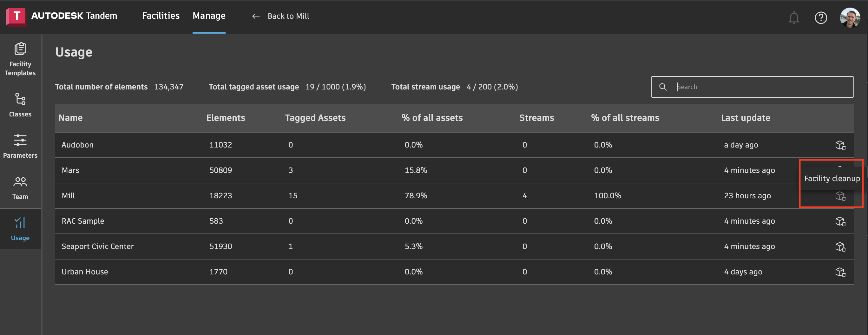Select the Usage sidebar item

(20, 229)
